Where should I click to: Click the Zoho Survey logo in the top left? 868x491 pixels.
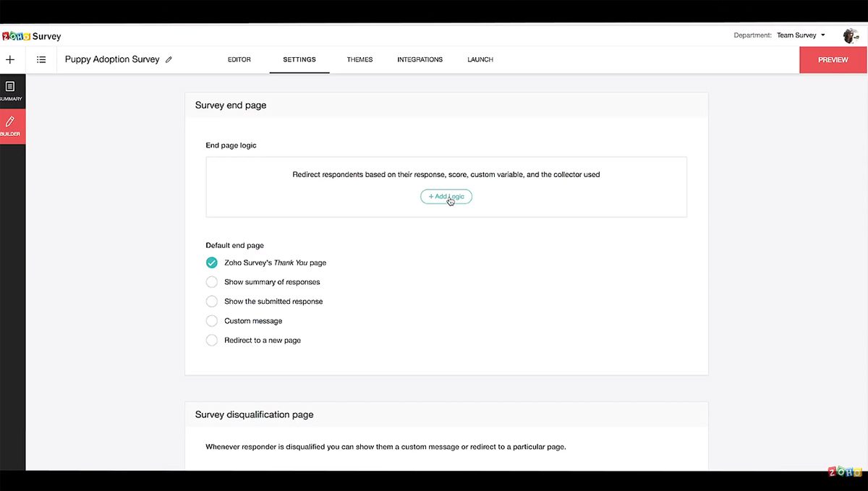pos(32,35)
